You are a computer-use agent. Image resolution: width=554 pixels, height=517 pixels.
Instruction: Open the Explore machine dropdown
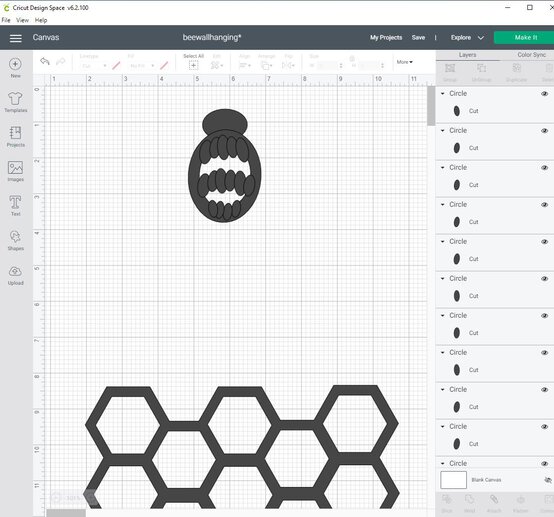click(467, 37)
